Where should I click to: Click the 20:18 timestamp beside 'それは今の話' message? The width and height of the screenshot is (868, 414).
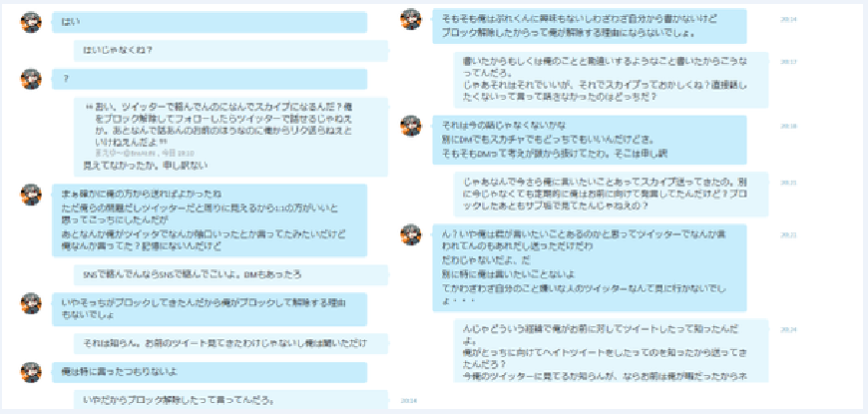(788, 126)
